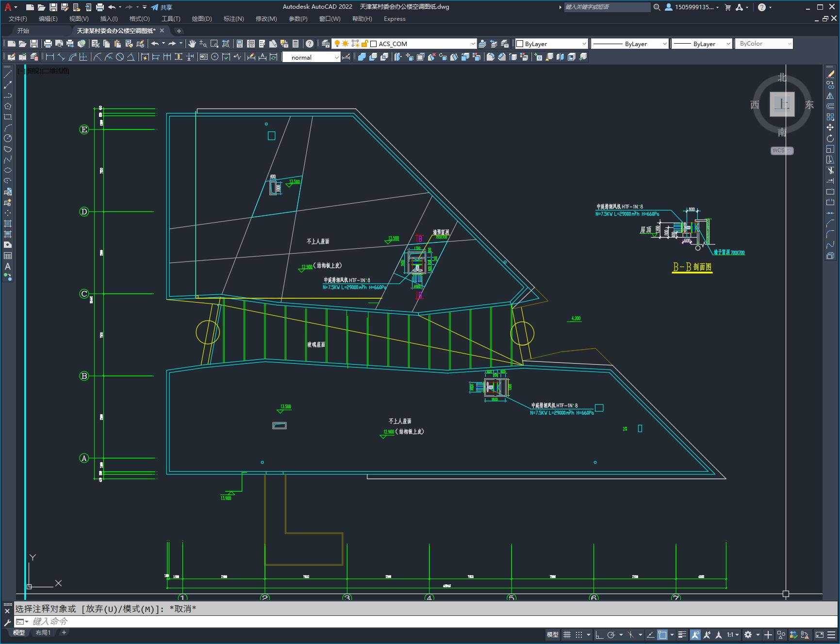Open the Express menu
840x644 pixels.
[395, 19]
